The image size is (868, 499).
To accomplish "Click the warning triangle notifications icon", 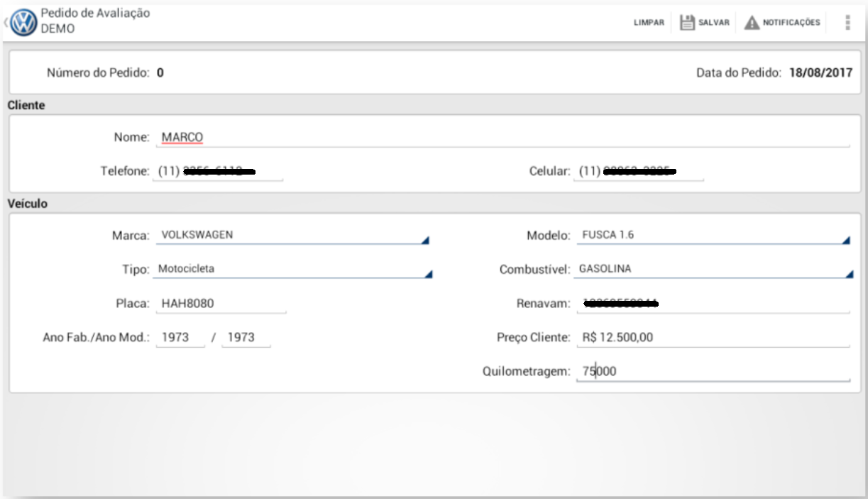I will (752, 23).
